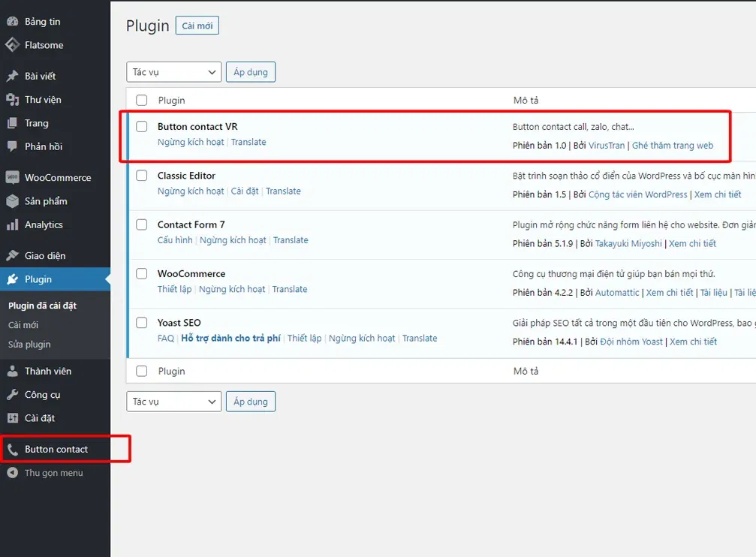Click the Công cụ wrench icon

[x=13, y=395]
